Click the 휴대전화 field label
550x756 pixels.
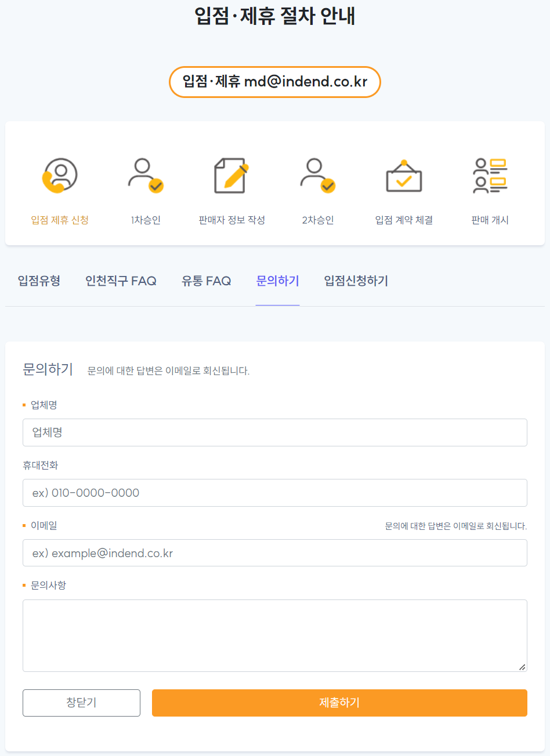tap(41, 465)
